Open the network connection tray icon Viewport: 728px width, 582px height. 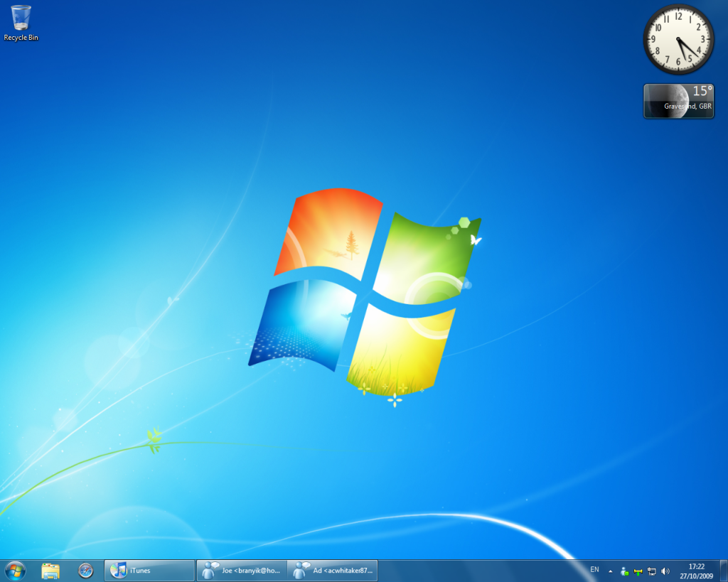click(652, 571)
